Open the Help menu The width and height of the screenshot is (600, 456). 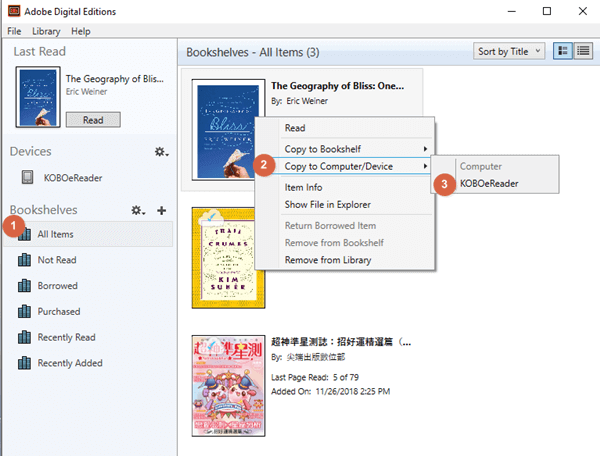coord(80,31)
